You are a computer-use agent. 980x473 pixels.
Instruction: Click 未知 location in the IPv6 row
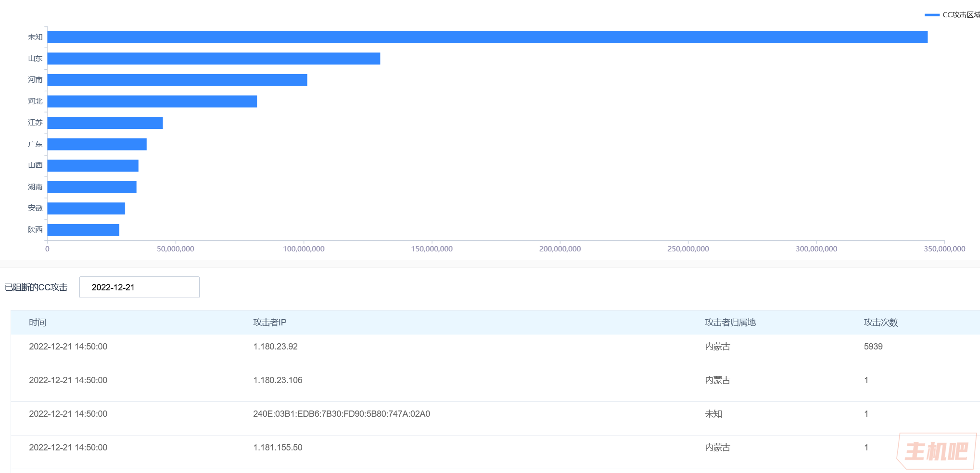tap(713, 414)
